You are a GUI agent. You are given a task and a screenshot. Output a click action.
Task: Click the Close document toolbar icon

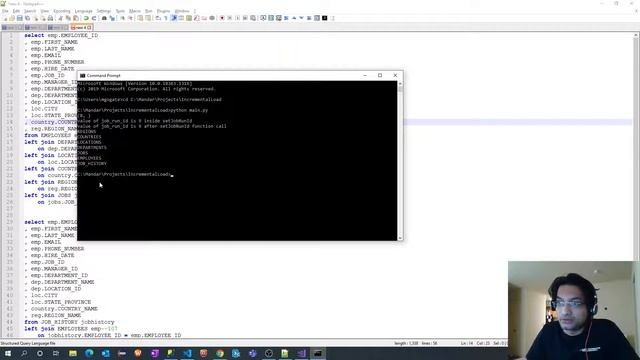[x=35, y=18]
